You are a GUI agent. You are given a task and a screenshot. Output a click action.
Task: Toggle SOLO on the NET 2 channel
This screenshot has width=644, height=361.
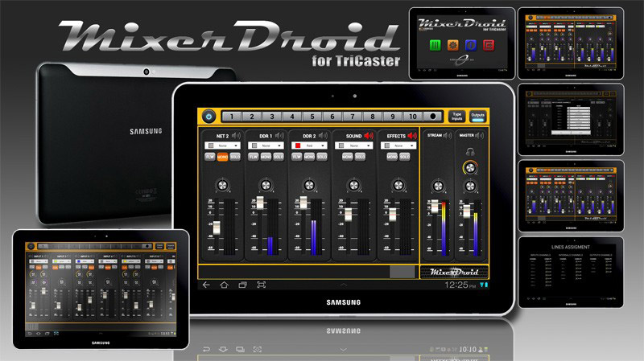tap(235, 157)
